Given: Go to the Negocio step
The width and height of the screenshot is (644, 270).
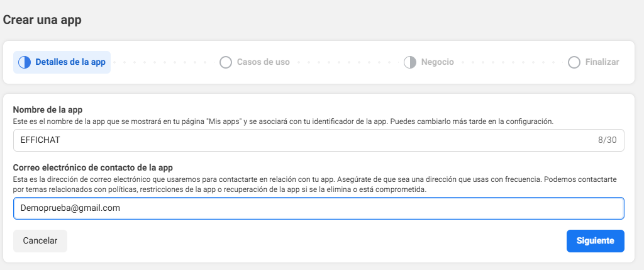Looking at the screenshot, I should click(437, 62).
